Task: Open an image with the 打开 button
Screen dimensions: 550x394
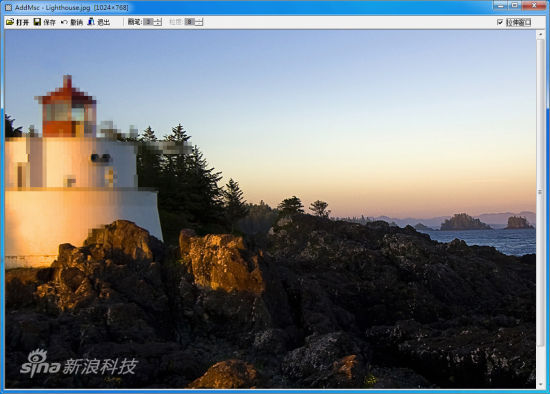Action: click(18, 22)
